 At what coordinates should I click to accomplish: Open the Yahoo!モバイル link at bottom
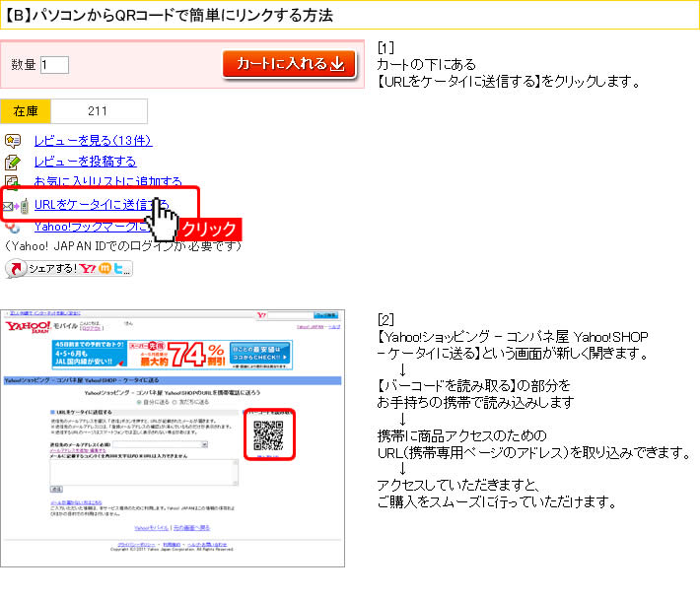pos(152,528)
